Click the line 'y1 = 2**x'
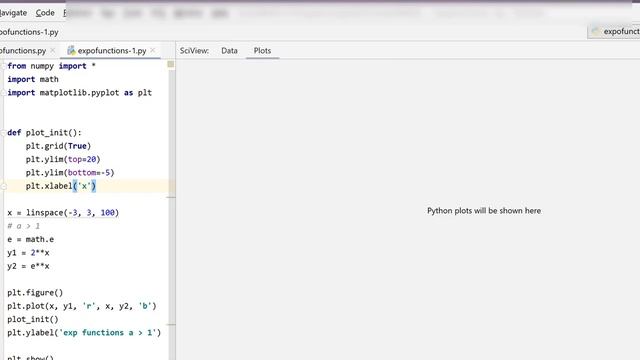 pyautogui.click(x=28, y=253)
